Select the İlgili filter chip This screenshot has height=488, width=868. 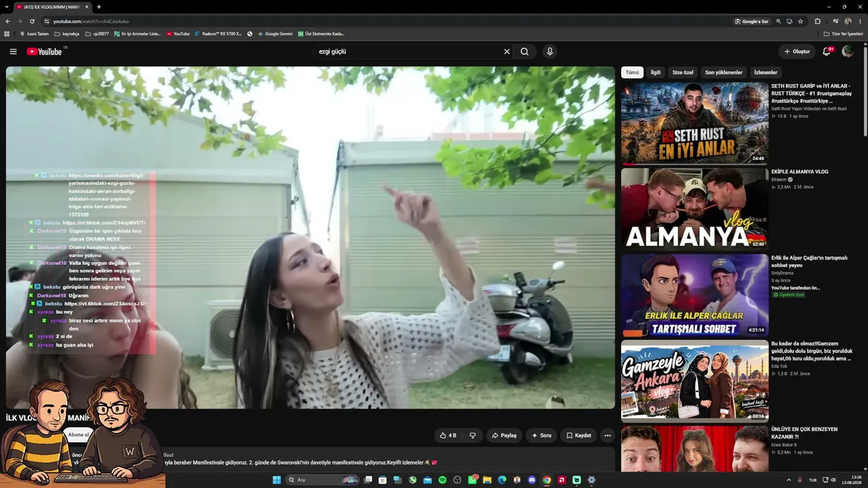click(656, 73)
